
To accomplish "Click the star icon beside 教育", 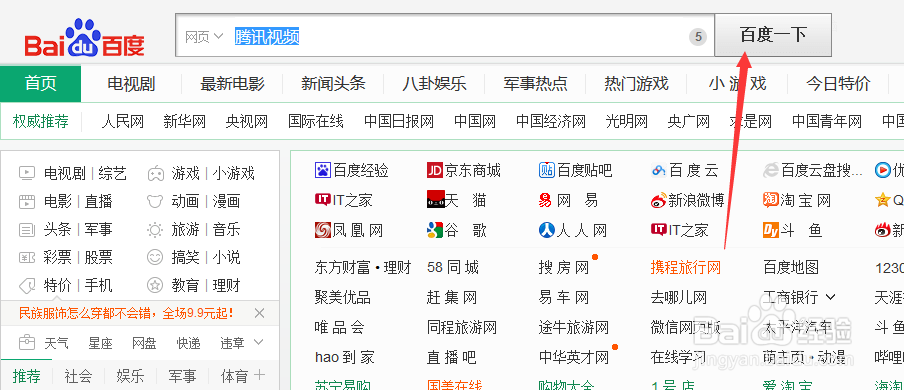I will click(155, 285).
